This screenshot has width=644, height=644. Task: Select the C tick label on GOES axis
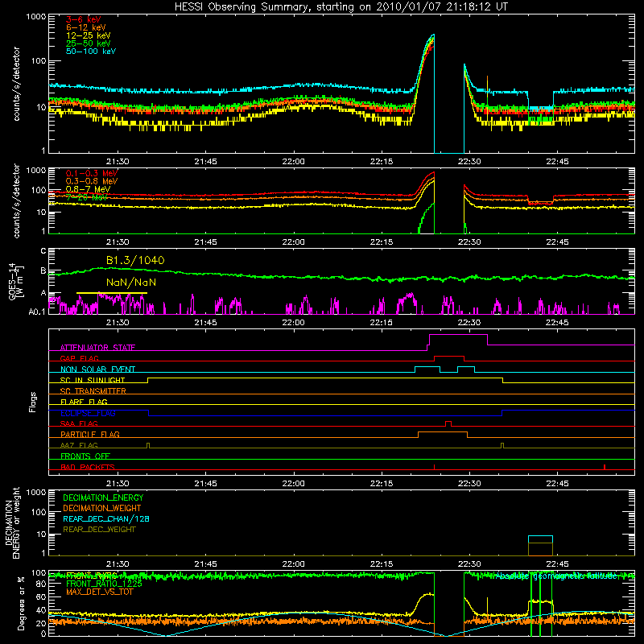pos(43,251)
